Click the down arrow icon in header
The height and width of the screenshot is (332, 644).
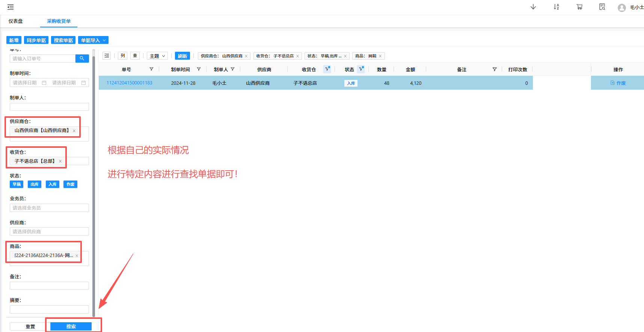point(533,7)
